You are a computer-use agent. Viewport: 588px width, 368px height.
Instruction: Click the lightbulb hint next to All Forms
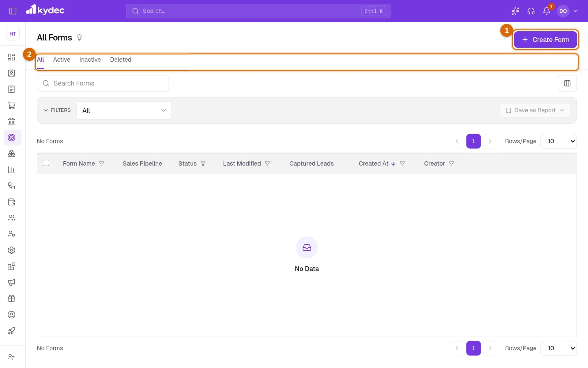pyautogui.click(x=79, y=38)
